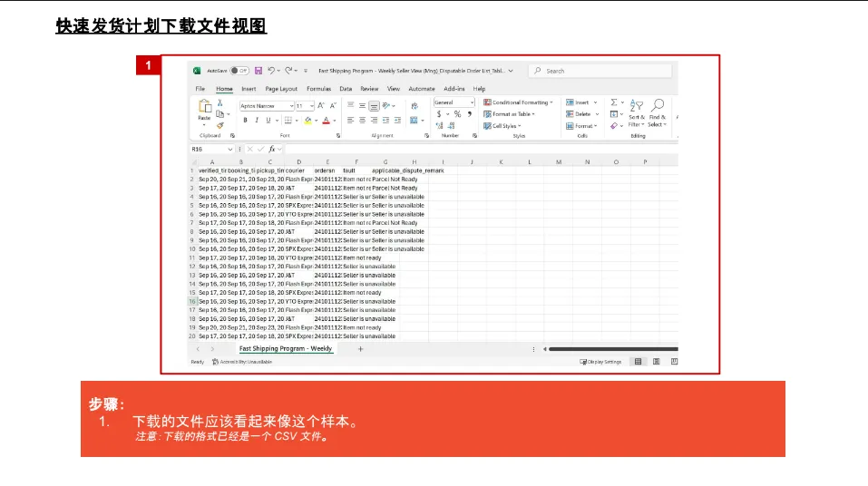
Task: Switch to the Insert ribbon tab
Action: 249,89
